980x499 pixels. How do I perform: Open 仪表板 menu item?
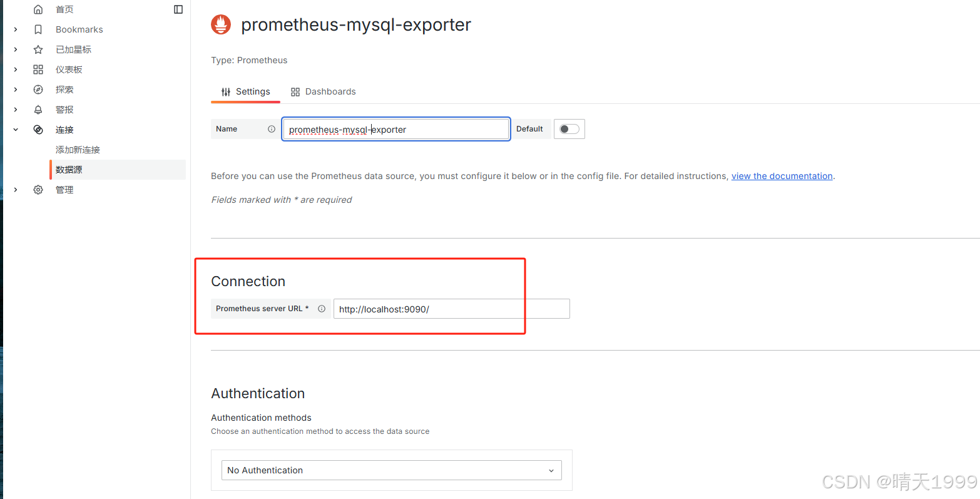69,69
